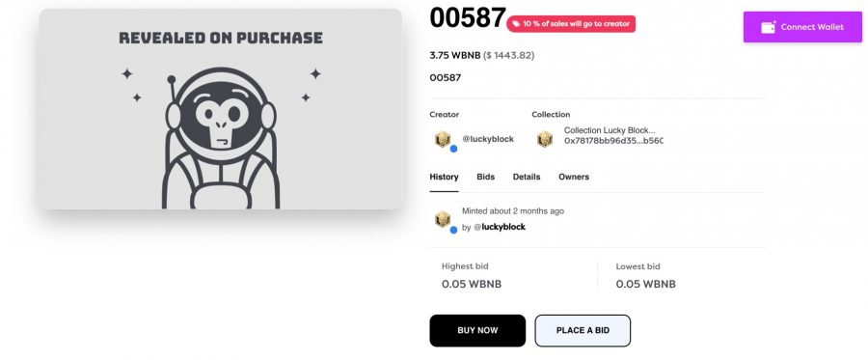Click bold luckyblock name in minted entry
This screenshot has height=360, width=868.
(503, 227)
